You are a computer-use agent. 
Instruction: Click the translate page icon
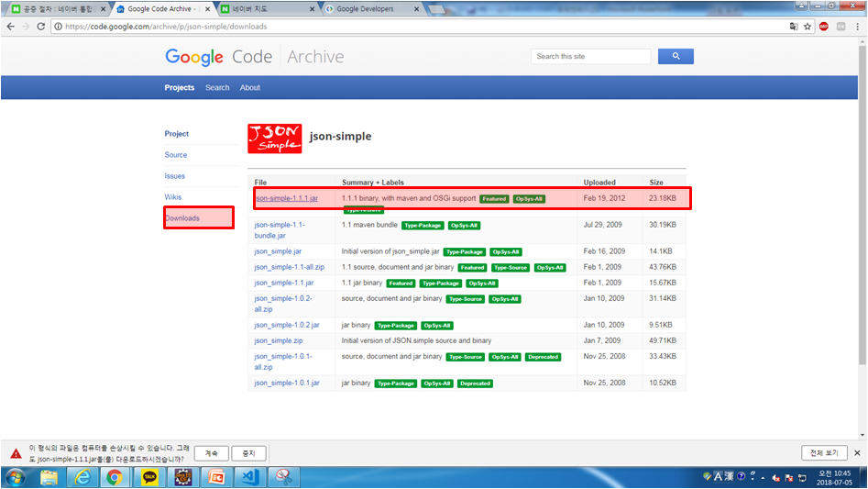(794, 26)
